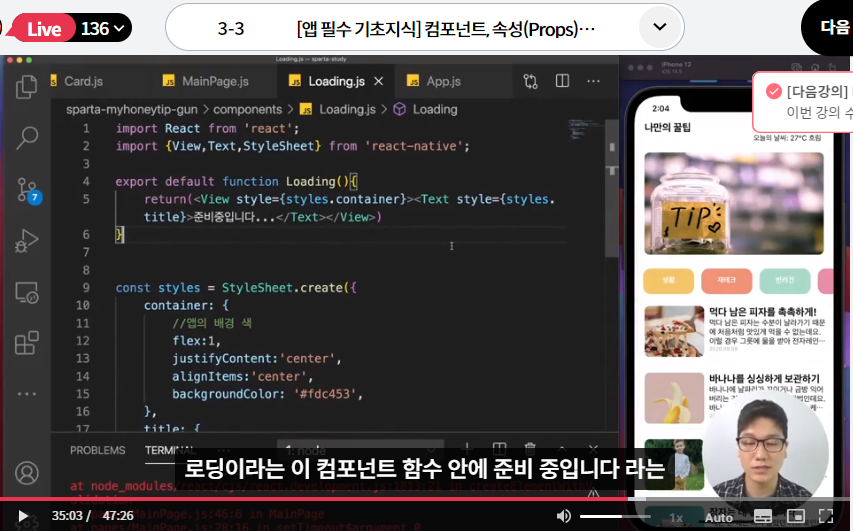This screenshot has height=531, width=853.
Task: Open the Run and Debug view
Action: 26,241
